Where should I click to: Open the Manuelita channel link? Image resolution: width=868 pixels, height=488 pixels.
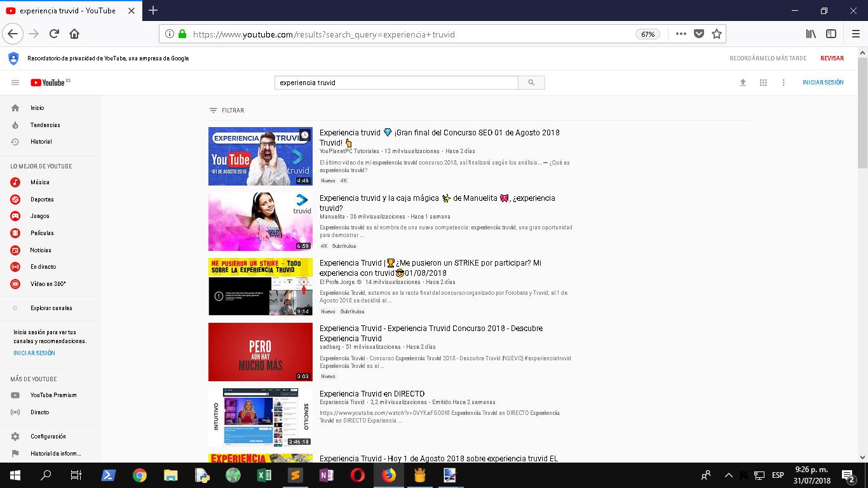pos(332,217)
